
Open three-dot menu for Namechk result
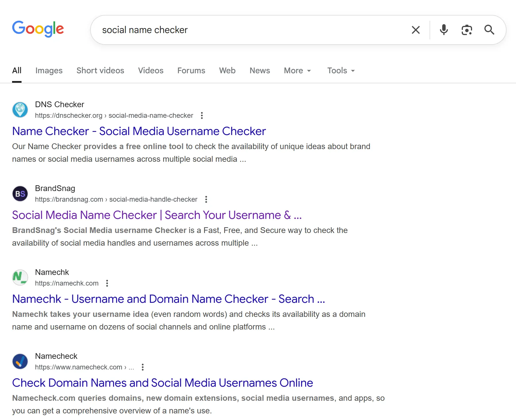(107, 283)
